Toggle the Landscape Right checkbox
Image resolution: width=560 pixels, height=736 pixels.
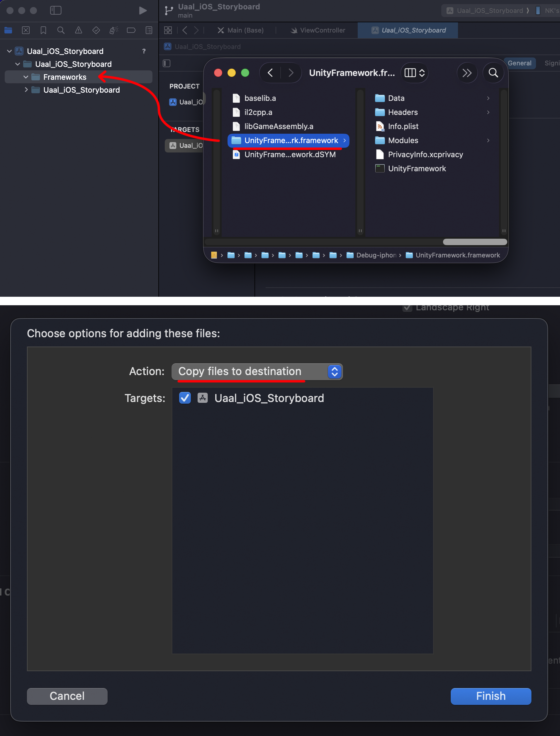coord(407,308)
